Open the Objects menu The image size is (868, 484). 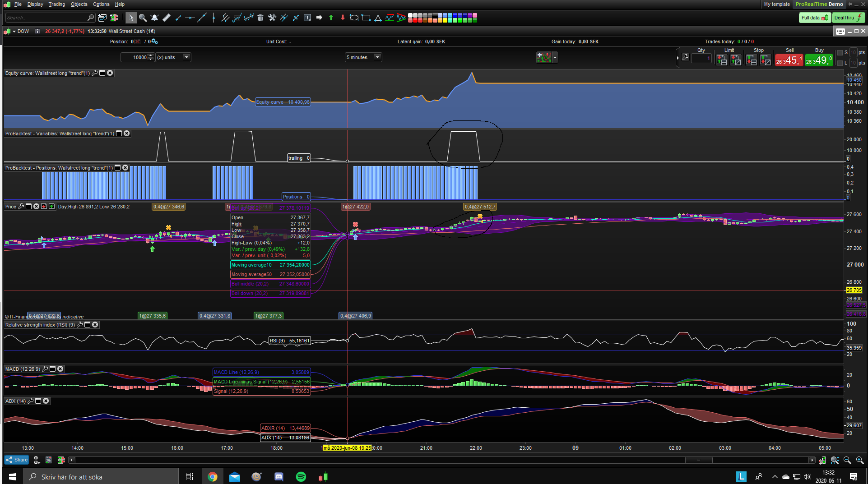click(79, 4)
